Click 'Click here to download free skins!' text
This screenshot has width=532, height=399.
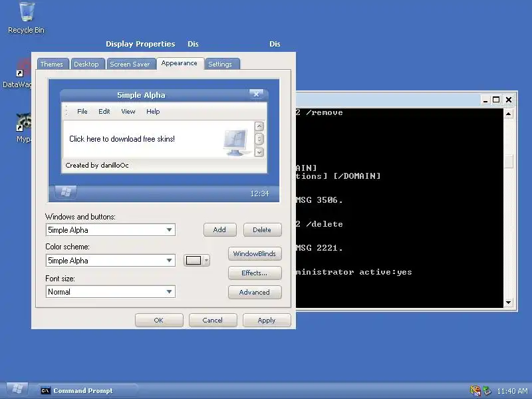click(122, 139)
